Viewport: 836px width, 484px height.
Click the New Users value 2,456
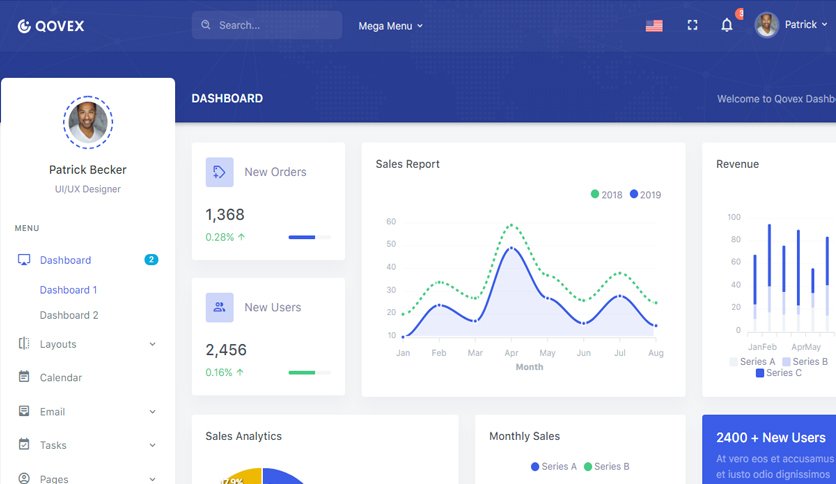pos(226,350)
